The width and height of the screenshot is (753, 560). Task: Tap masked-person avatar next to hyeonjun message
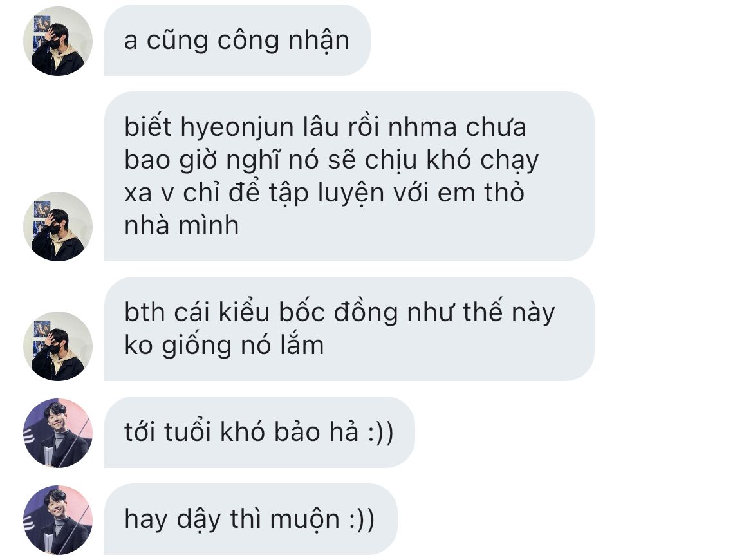point(58,227)
